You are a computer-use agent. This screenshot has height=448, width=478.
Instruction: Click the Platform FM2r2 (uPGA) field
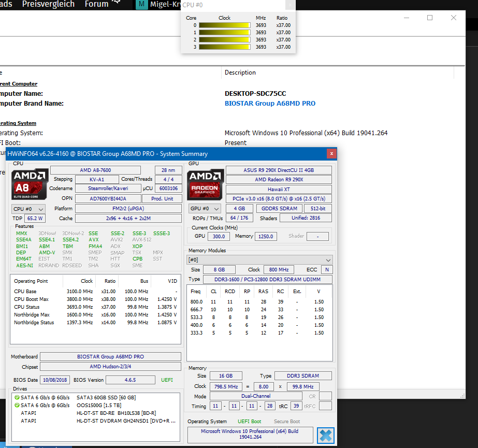[128, 209]
